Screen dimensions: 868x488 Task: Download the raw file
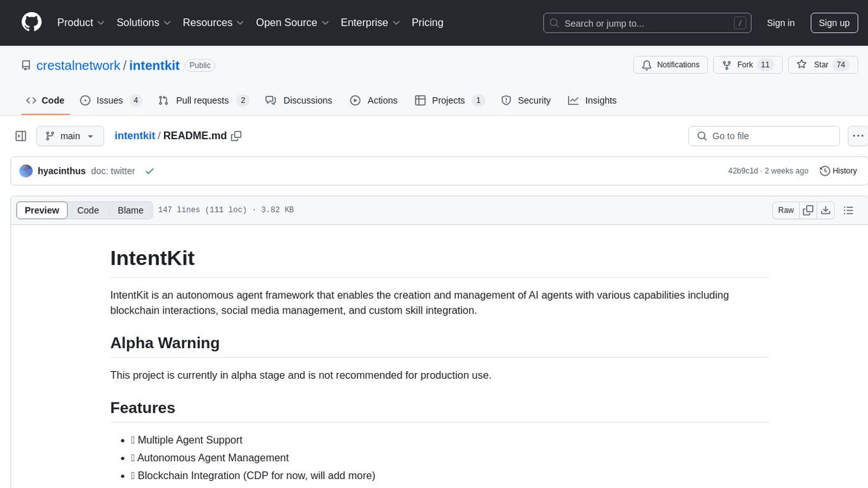[x=825, y=210]
